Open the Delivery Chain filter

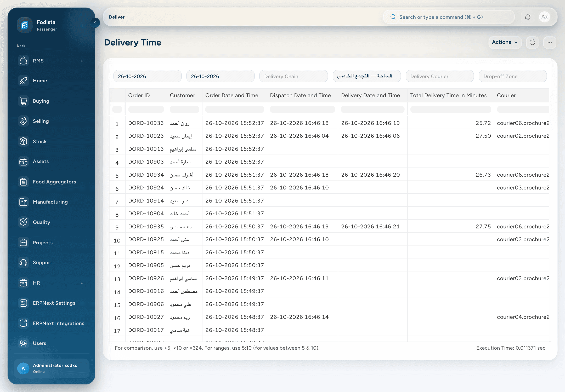293,76
